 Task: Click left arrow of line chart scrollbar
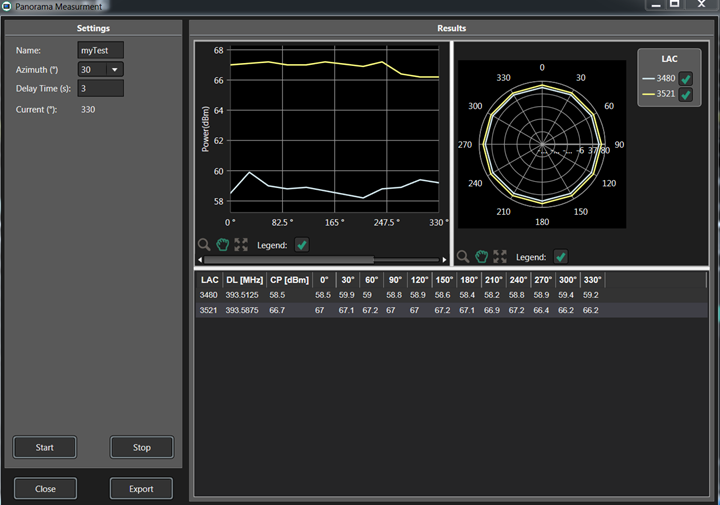(x=200, y=260)
